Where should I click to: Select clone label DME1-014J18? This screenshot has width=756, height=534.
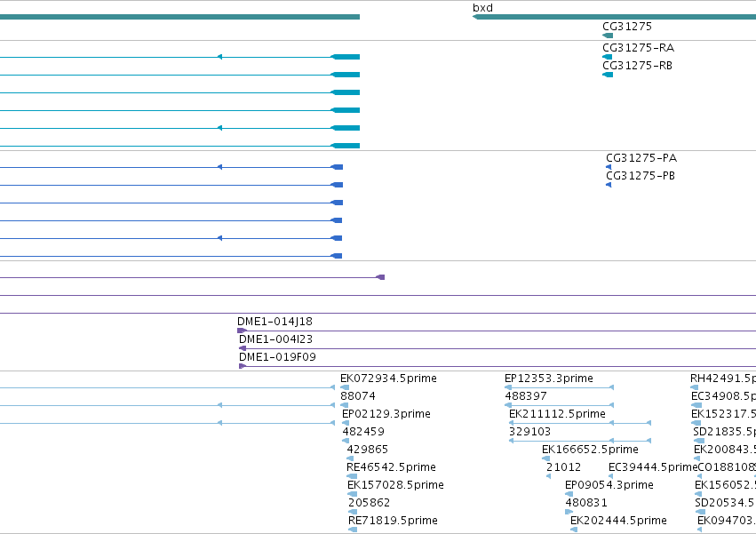pos(275,322)
